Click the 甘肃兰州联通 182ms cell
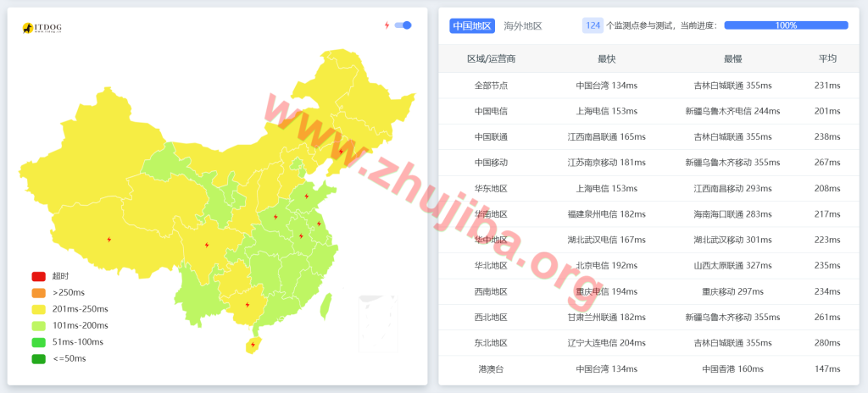This screenshot has width=868, height=393. tap(606, 318)
